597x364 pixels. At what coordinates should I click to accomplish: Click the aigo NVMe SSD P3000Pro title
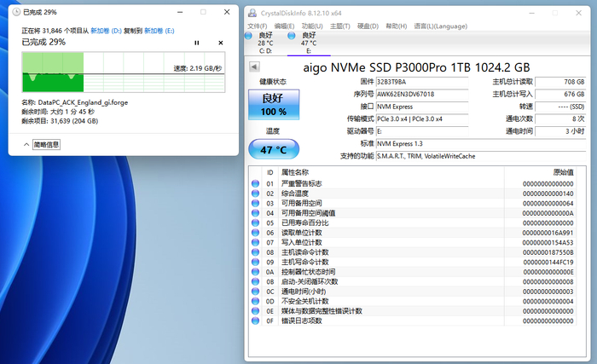point(416,67)
